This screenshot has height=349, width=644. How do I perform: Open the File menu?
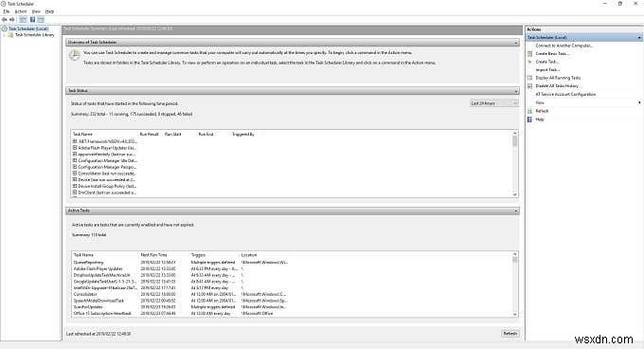7,11
